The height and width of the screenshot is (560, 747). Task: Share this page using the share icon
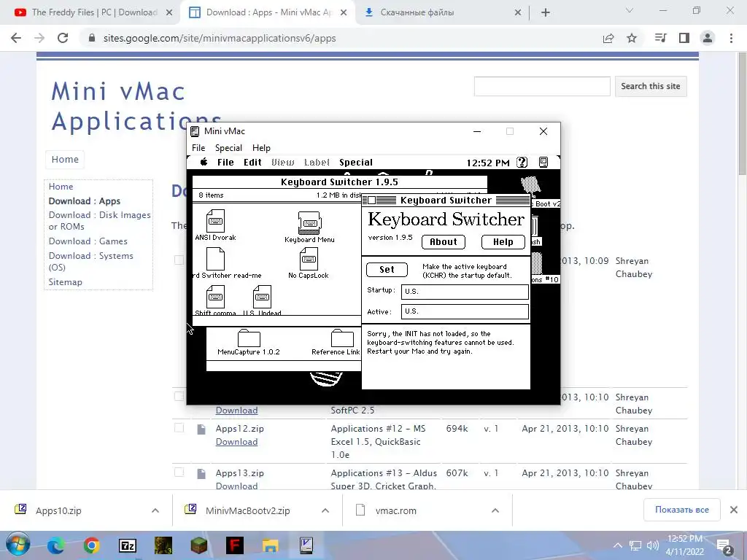click(608, 38)
